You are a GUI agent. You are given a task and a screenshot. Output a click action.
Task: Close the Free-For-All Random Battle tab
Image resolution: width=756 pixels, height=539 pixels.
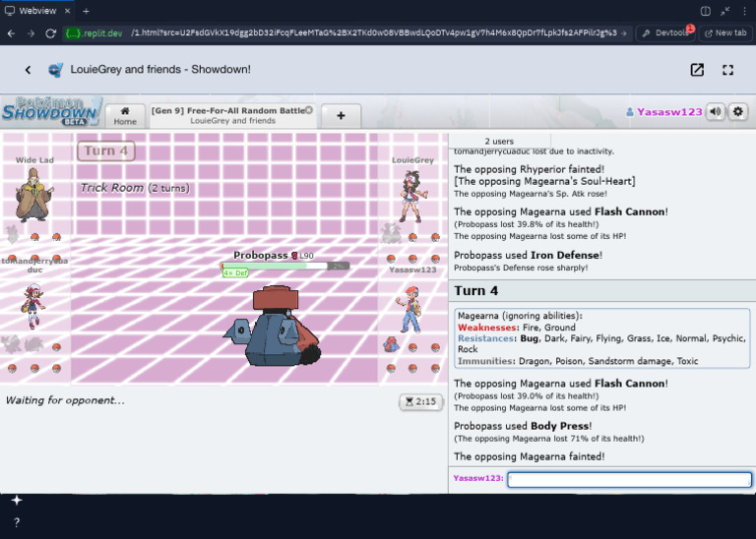pos(309,110)
